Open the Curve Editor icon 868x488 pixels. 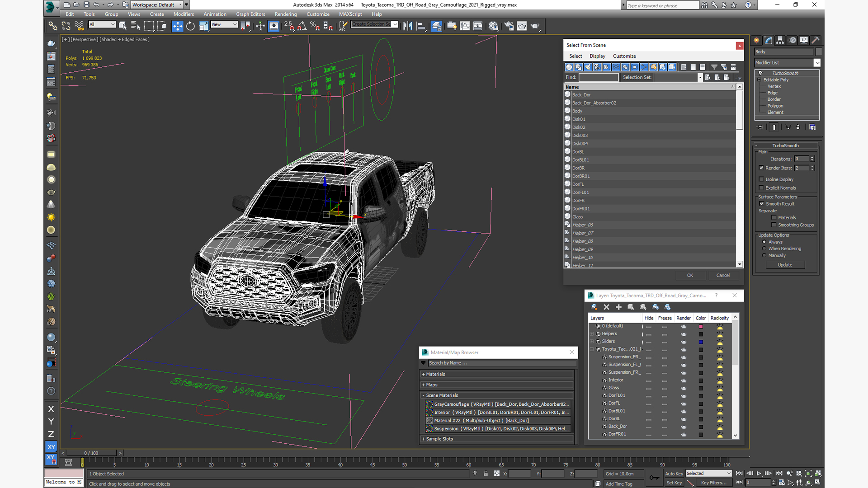tap(465, 26)
